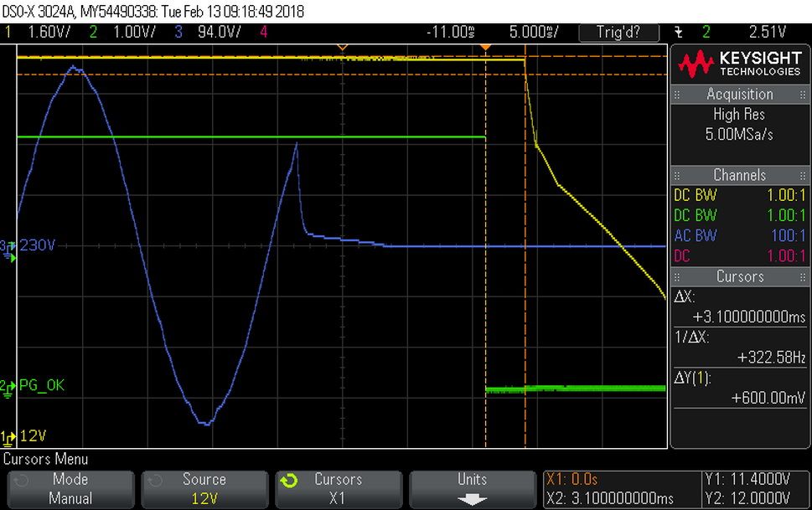Viewport: 812px width, 510px height.
Task: Click the Keysight Technologies logo
Action: pos(739,64)
